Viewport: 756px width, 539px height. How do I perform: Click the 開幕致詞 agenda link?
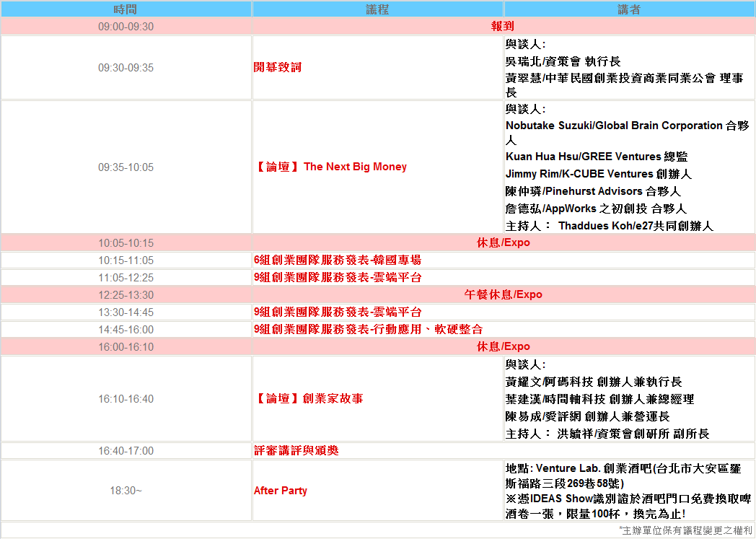[x=278, y=67]
